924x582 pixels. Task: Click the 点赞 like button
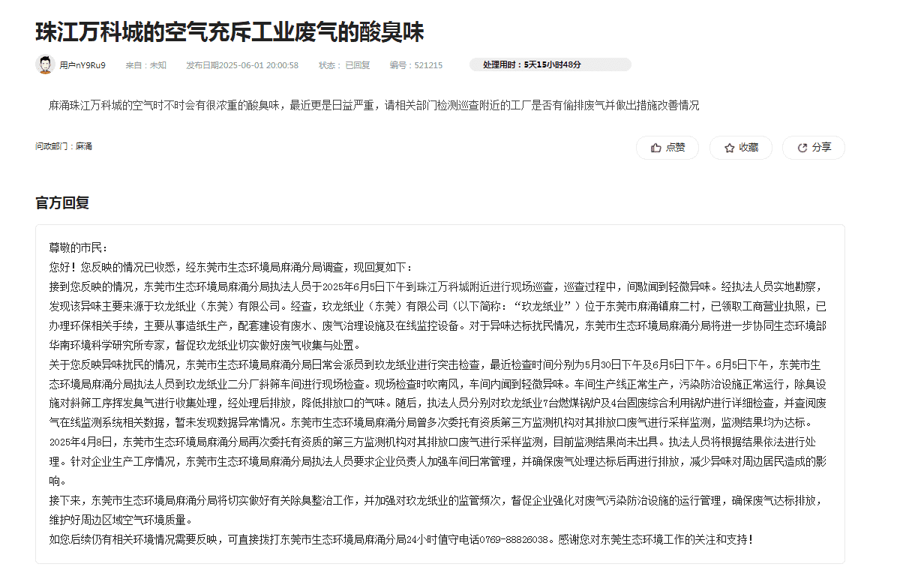667,148
